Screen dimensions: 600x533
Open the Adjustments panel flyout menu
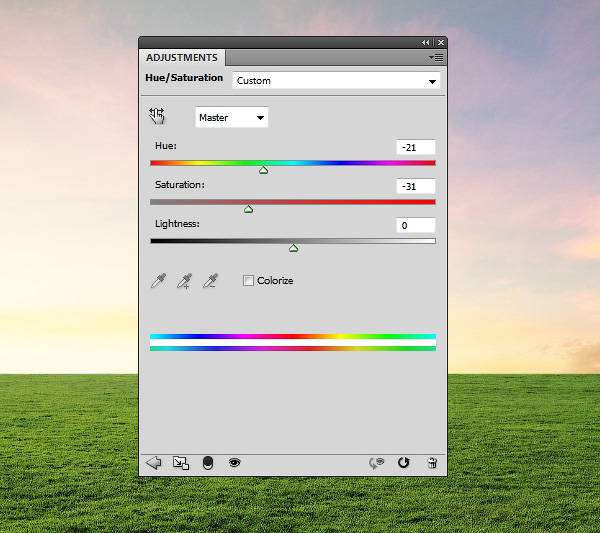pos(436,57)
